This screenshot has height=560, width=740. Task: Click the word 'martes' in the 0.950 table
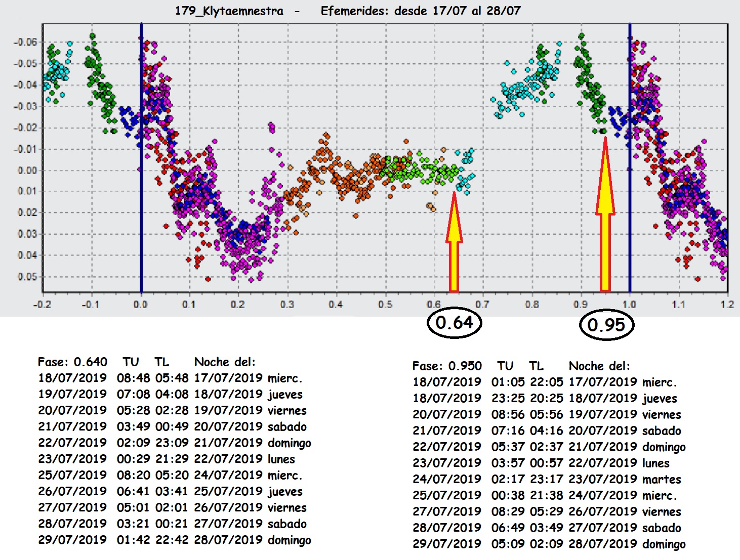662,480
